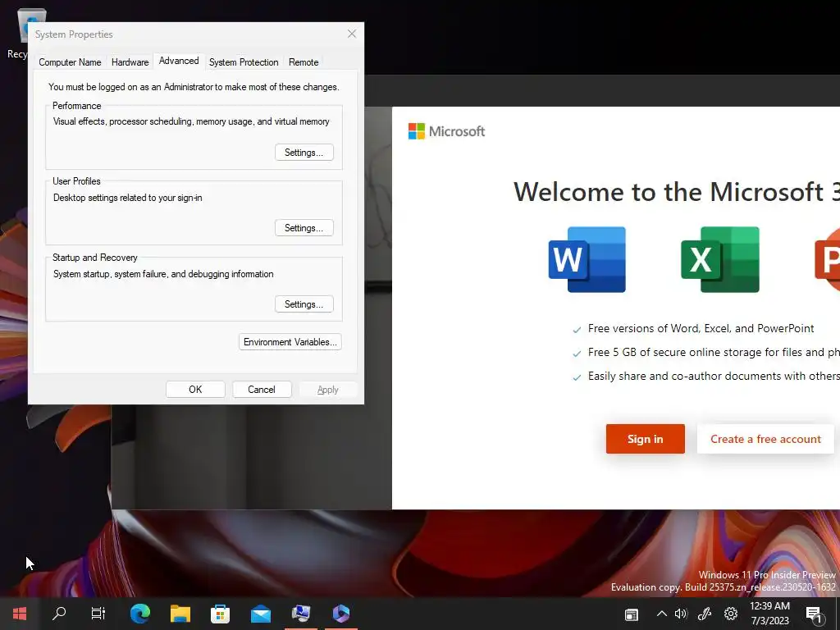Click "Desktop settings related to your sign-in" text
The image size is (840, 630).
click(127, 198)
